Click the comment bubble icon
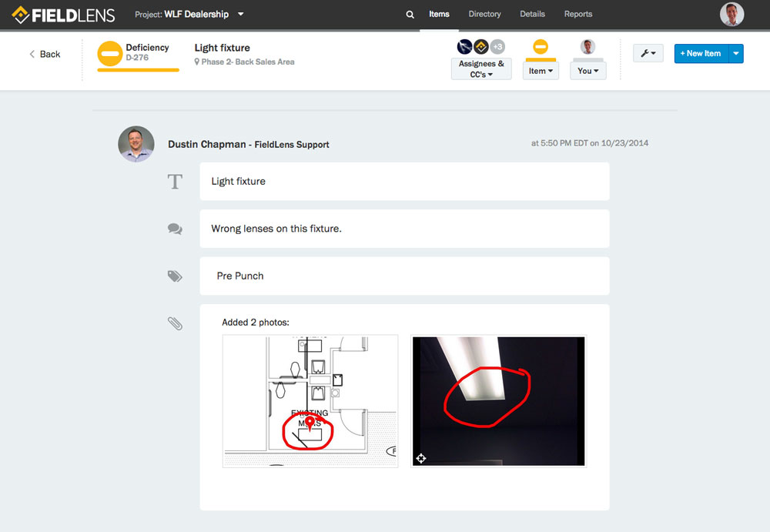The width and height of the screenshot is (770, 532). (175, 229)
